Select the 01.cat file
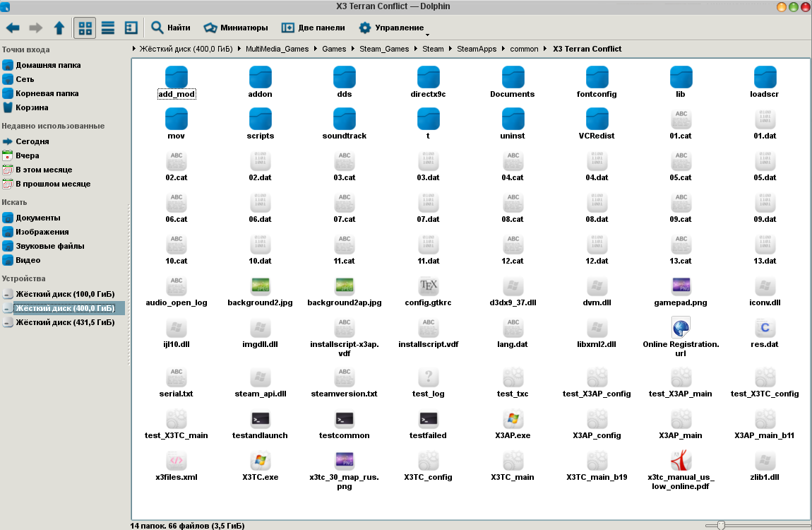812x530 pixels. 681,124
